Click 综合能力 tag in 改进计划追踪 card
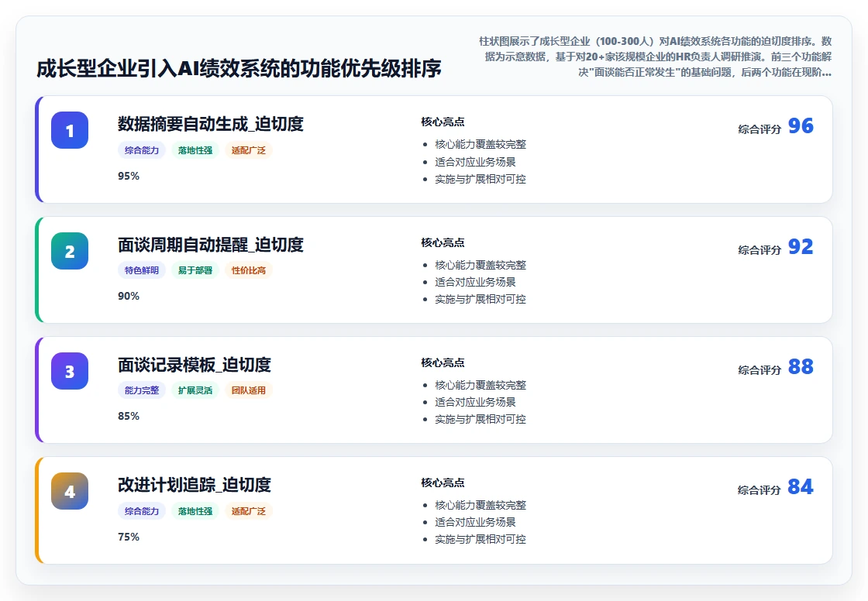The height and width of the screenshot is (601, 868). pyautogui.click(x=142, y=511)
